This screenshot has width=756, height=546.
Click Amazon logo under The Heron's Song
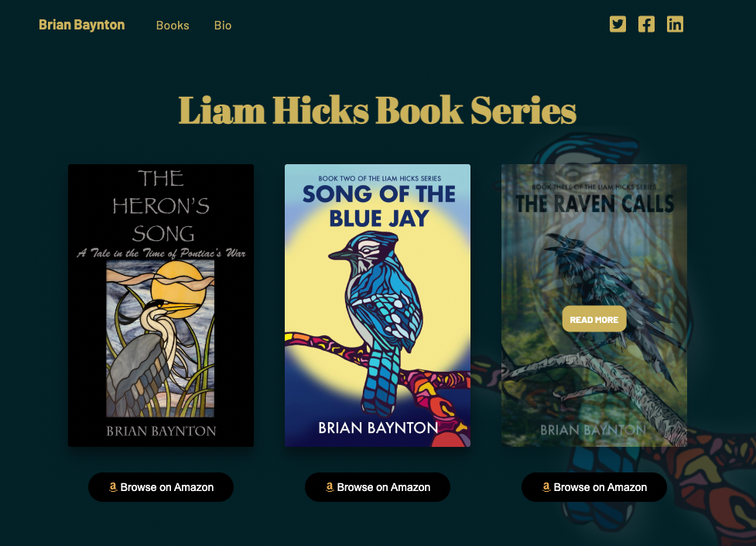(x=113, y=487)
